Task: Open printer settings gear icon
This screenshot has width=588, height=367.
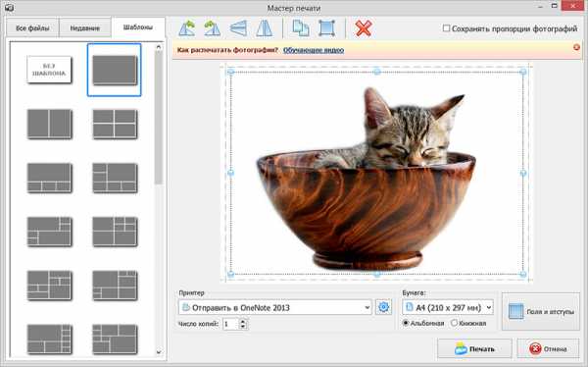Action: pos(383,307)
